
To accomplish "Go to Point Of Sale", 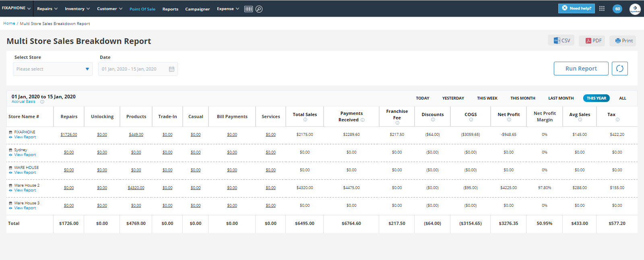I will pyautogui.click(x=142, y=9).
